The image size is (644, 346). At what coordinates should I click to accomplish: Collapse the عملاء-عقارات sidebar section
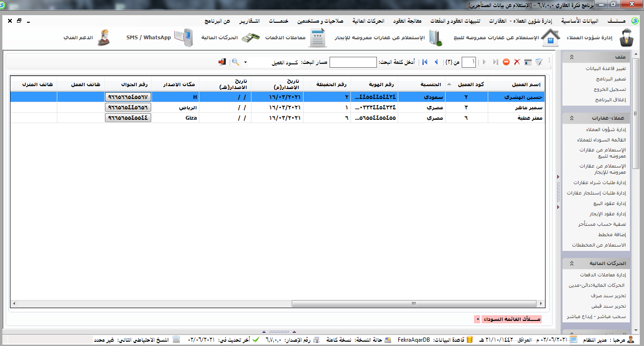(572, 118)
